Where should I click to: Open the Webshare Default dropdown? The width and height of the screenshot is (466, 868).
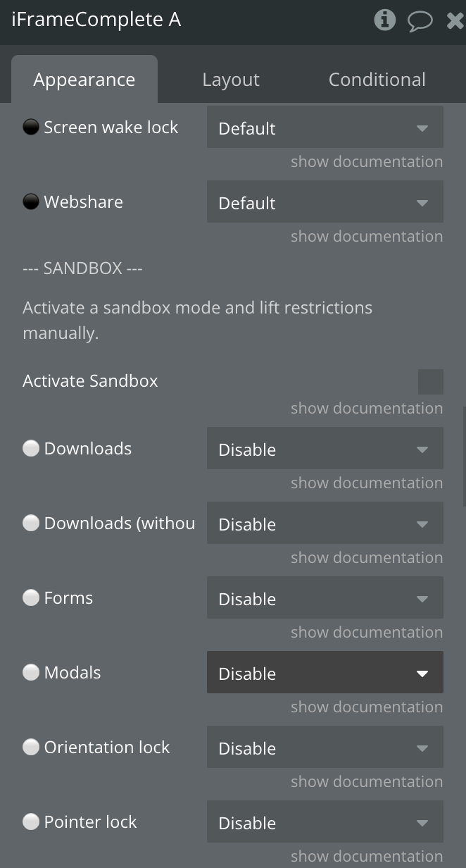coord(325,202)
